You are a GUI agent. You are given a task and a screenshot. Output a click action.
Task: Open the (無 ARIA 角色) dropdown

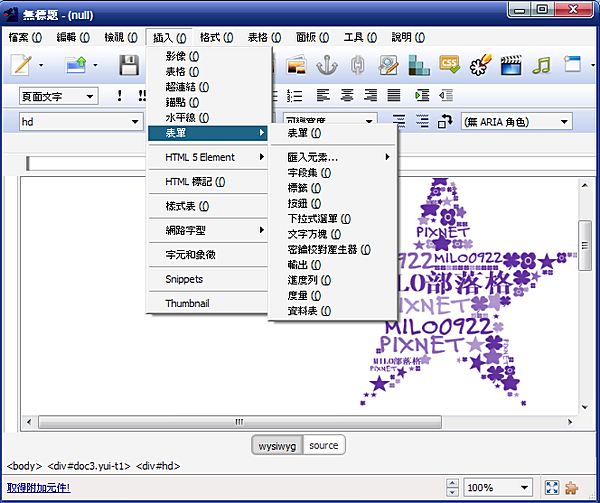coord(517,122)
